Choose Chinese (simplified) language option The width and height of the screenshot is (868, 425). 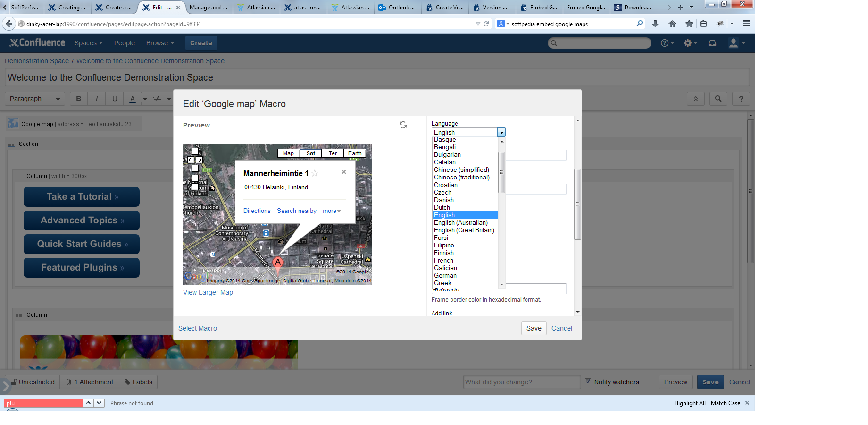(x=465, y=170)
